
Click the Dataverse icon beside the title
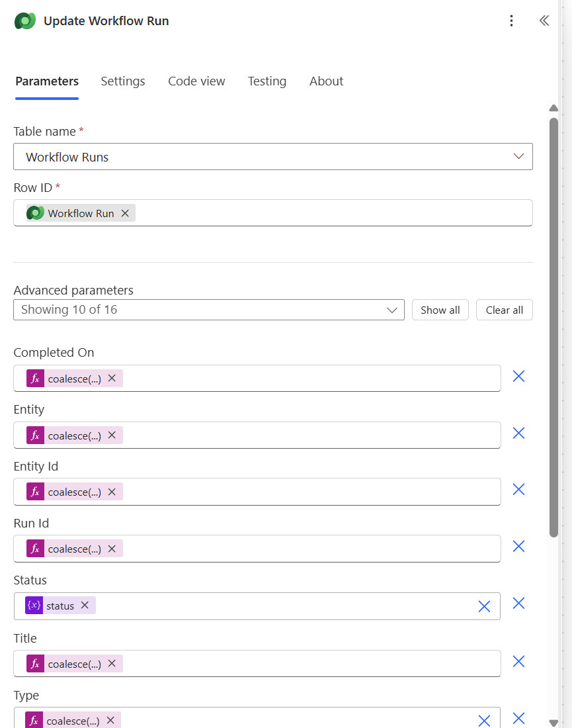pos(25,21)
